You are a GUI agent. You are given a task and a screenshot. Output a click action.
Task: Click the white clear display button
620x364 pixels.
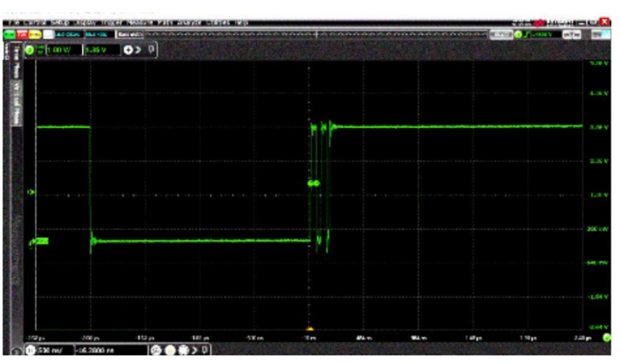[48, 35]
